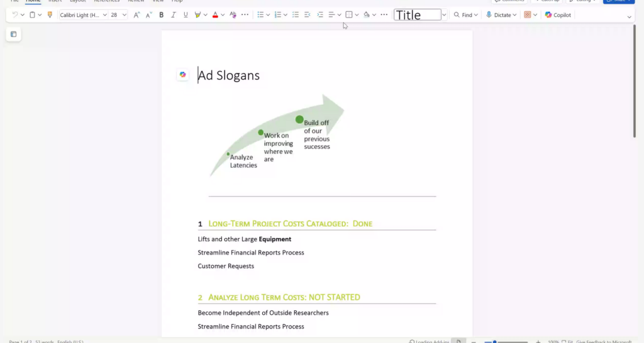Select the curved arrow SmartArt graphic

(277, 136)
